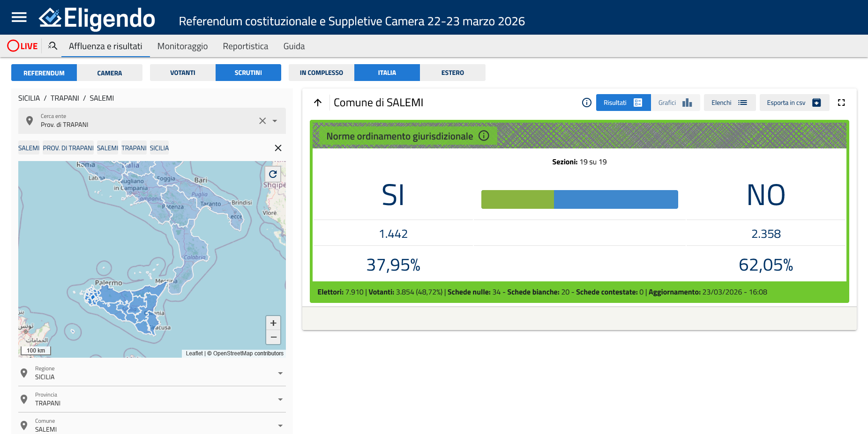Open the Monitoraggio tab
The image size is (868, 434).
pyautogui.click(x=182, y=46)
